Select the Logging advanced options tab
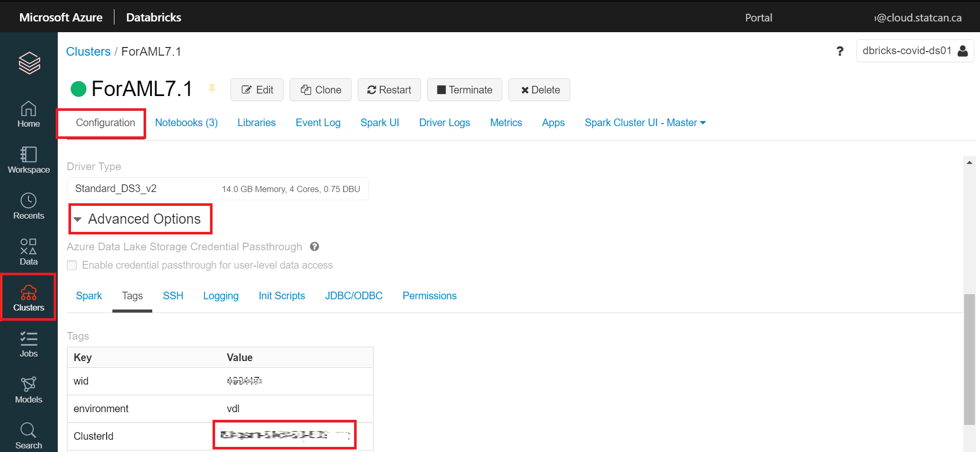 click(221, 296)
